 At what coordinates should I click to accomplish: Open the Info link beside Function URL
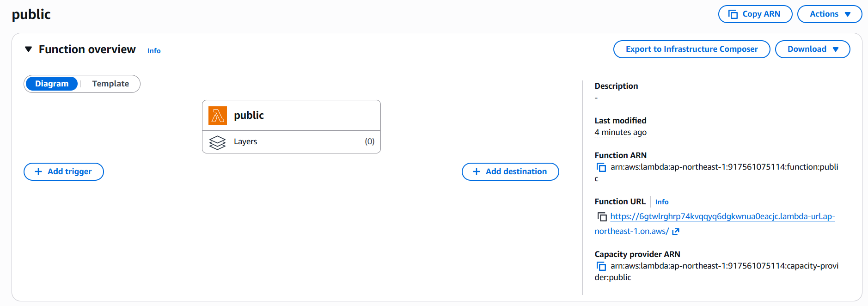(661, 202)
